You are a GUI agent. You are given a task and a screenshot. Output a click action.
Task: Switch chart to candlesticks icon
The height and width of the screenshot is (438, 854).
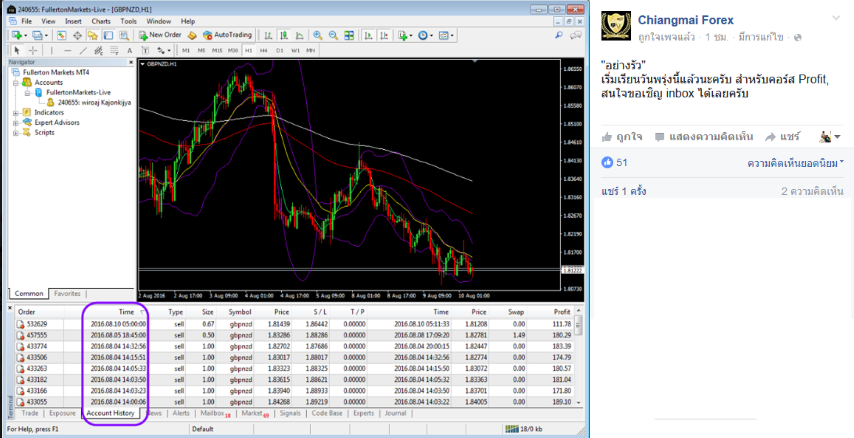(x=284, y=35)
